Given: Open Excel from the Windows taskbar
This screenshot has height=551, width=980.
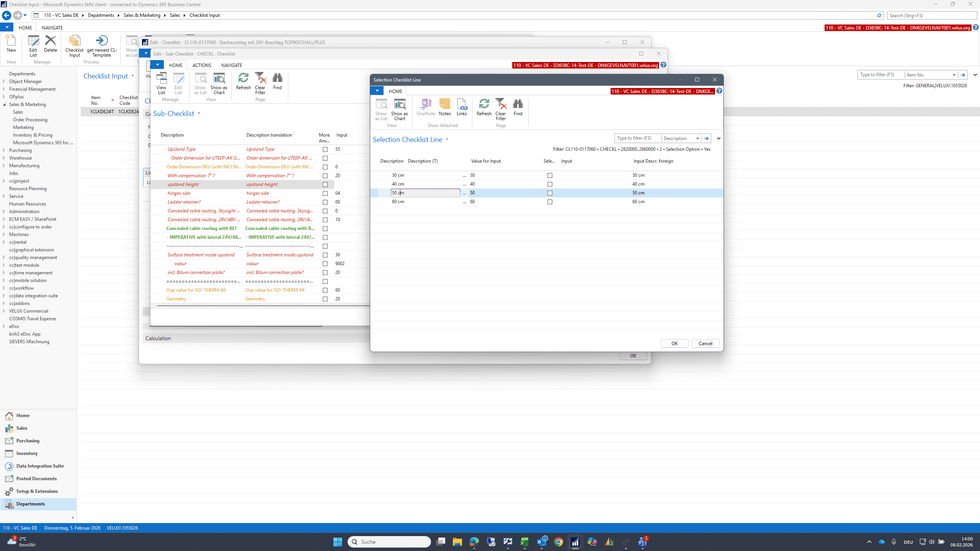Looking at the screenshot, I should pos(524,542).
